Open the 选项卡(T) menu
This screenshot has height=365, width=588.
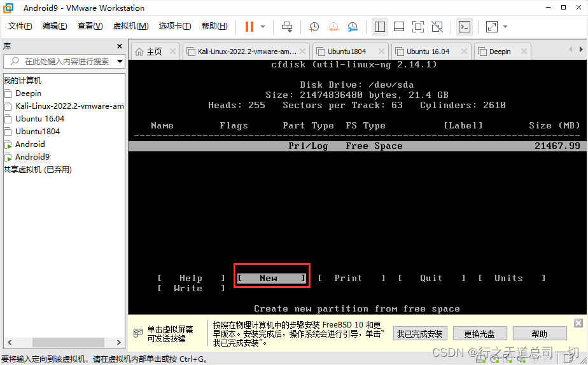175,26
